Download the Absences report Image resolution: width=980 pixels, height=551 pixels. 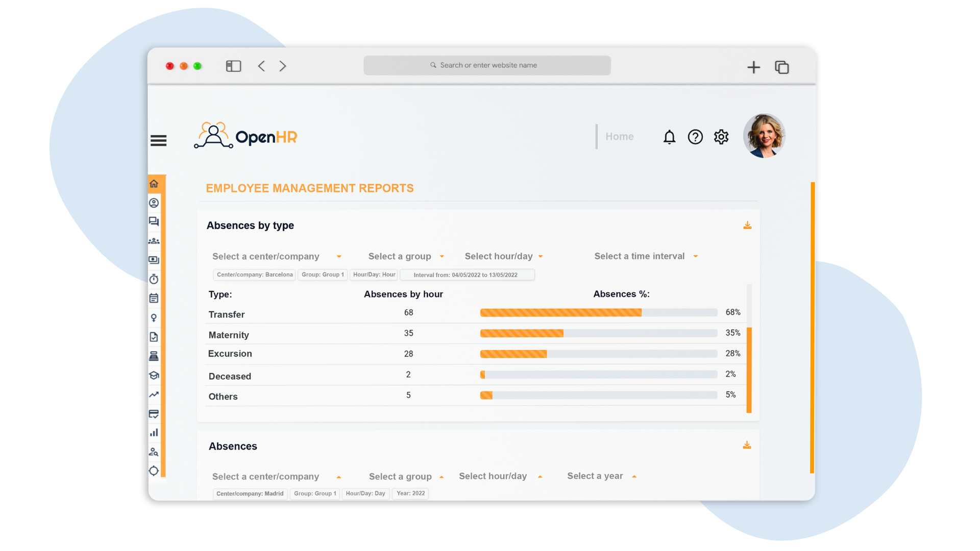click(x=747, y=445)
